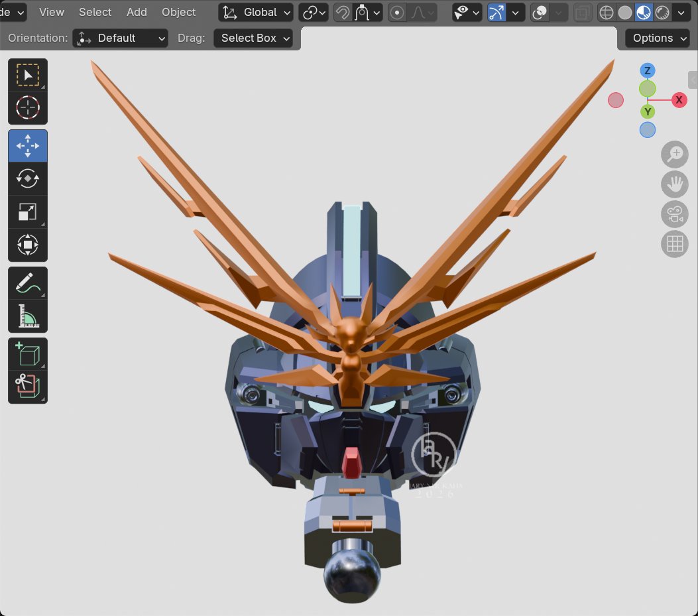Click the negative Z blue gizmo circle
This screenshot has width=698, height=616.
(x=647, y=130)
